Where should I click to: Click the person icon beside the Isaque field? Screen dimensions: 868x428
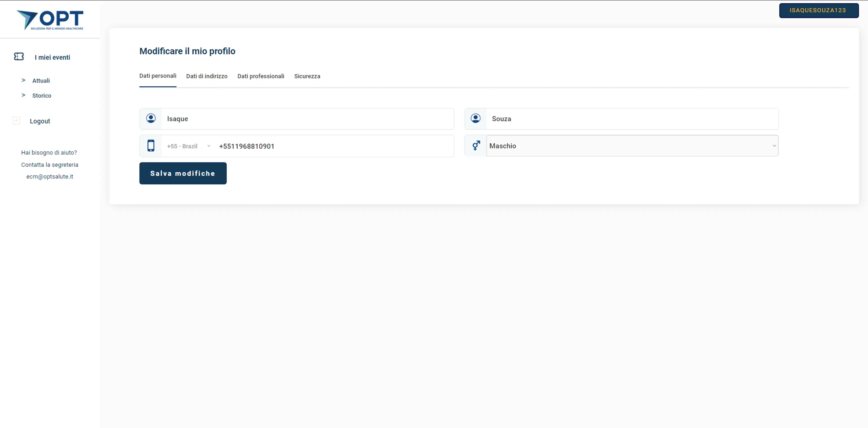tap(151, 118)
